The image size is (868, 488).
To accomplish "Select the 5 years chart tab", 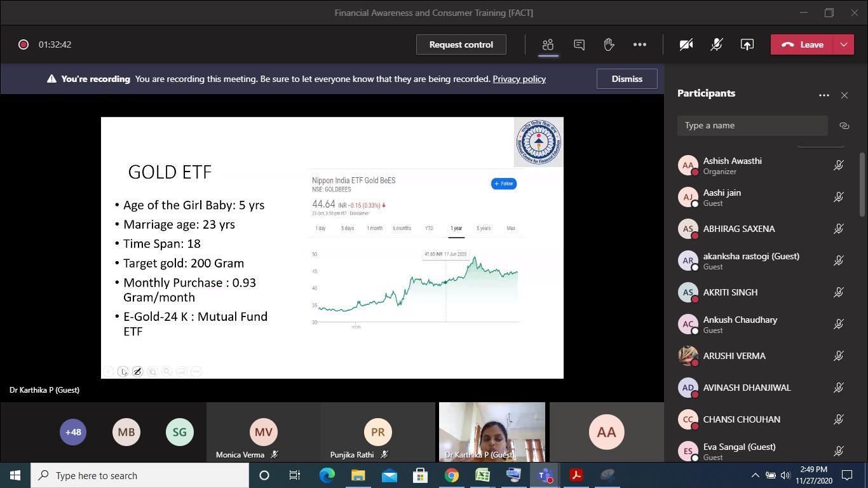I will pyautogui.click(x=483, y=228).
